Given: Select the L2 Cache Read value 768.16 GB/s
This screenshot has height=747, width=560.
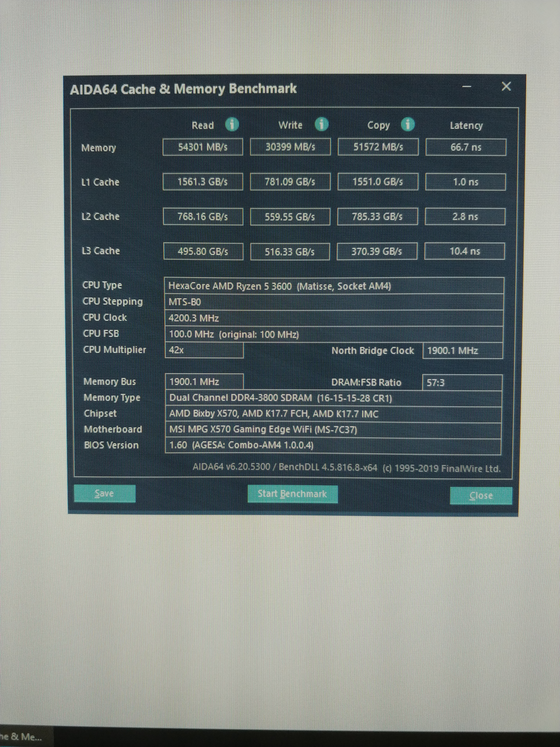Looking at the screenshot, I should (203, 217).
